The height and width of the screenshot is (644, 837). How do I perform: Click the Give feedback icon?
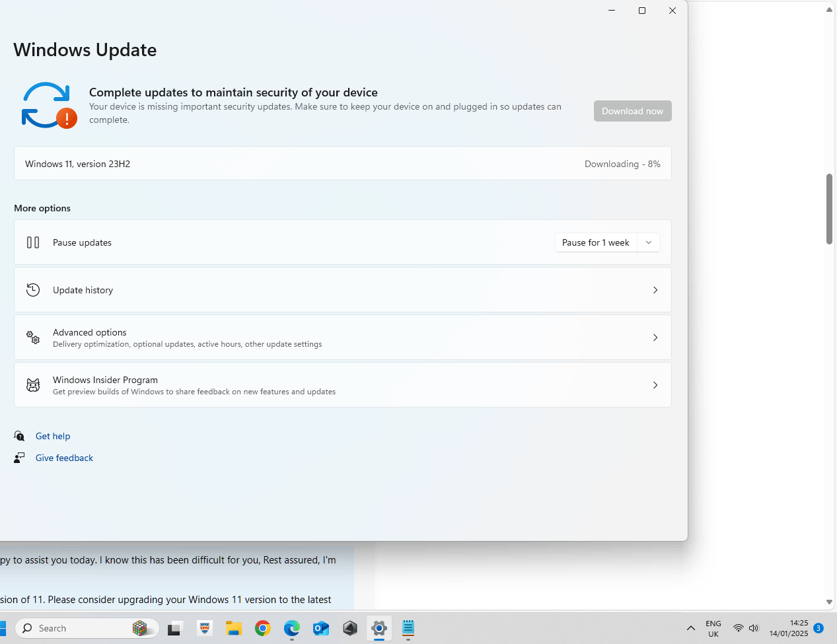point(19,458)
